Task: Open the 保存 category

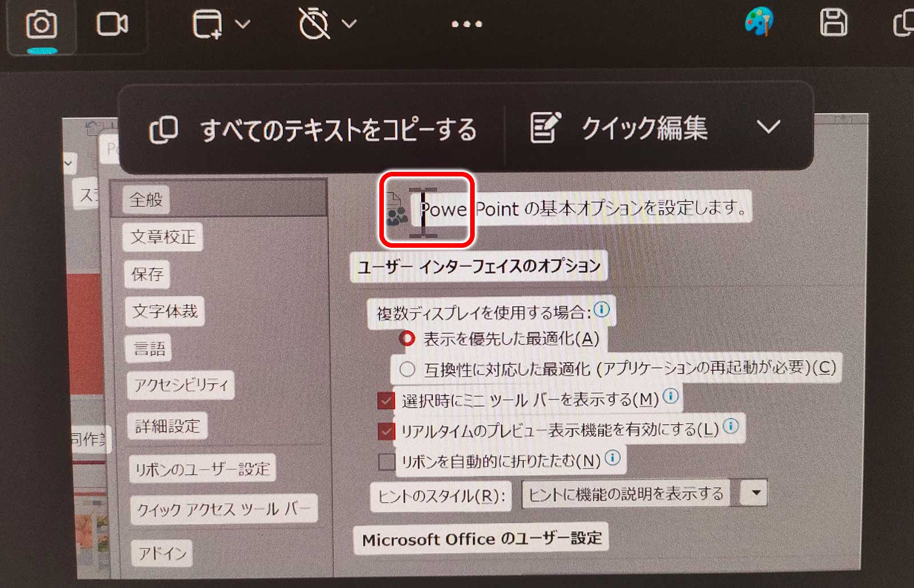Action: pos(147,274)
